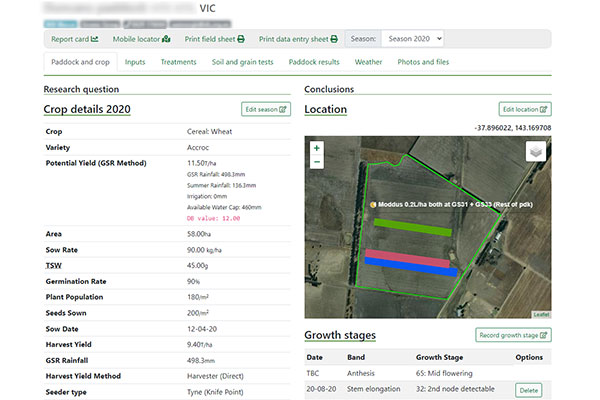Viewport: 600px width, 400px height.
Task: Click the blue treatment strip on map
Action: [x=411, y=267]
